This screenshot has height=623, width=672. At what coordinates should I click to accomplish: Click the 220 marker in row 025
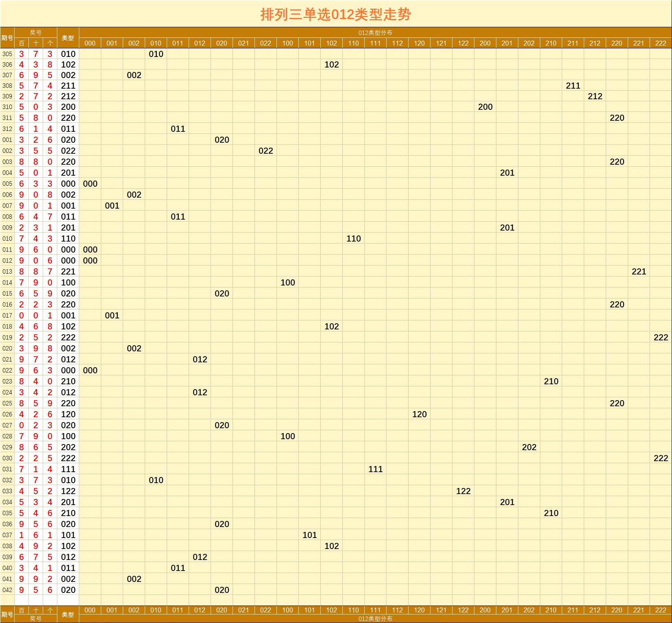(617, 403)
